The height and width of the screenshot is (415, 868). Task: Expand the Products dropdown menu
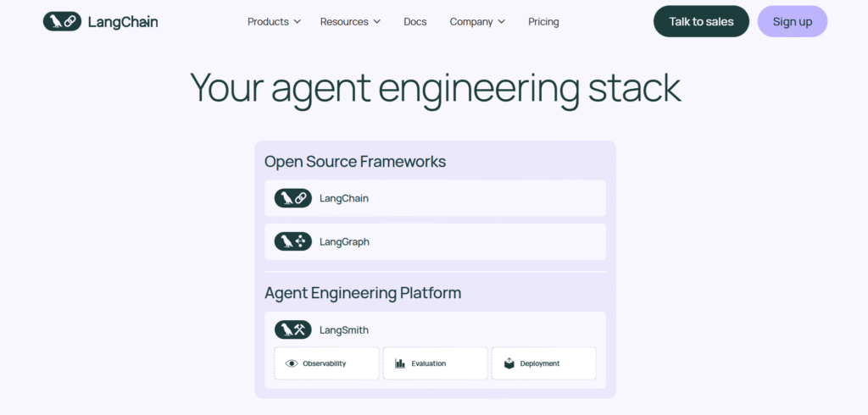274,22
